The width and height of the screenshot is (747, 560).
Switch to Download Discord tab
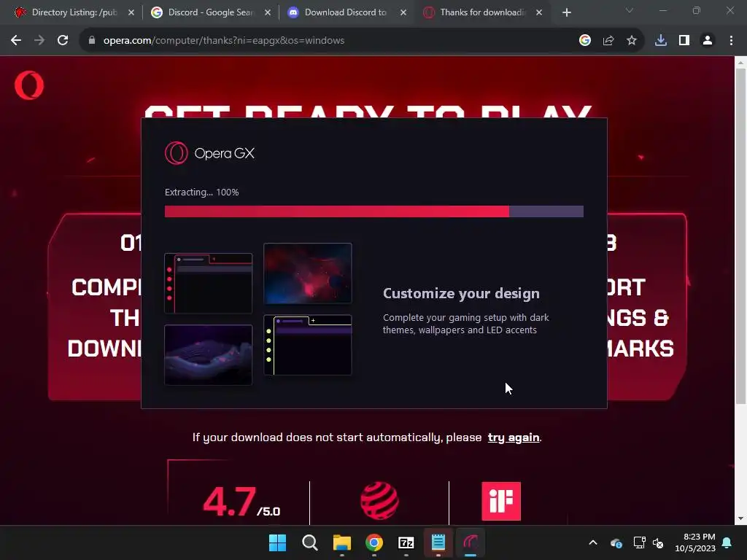[x=346, y=12]
